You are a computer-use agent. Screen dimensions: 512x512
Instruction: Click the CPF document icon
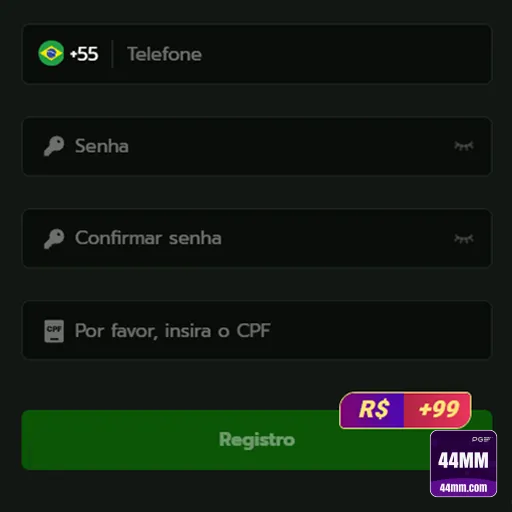[x=54, y=331]
